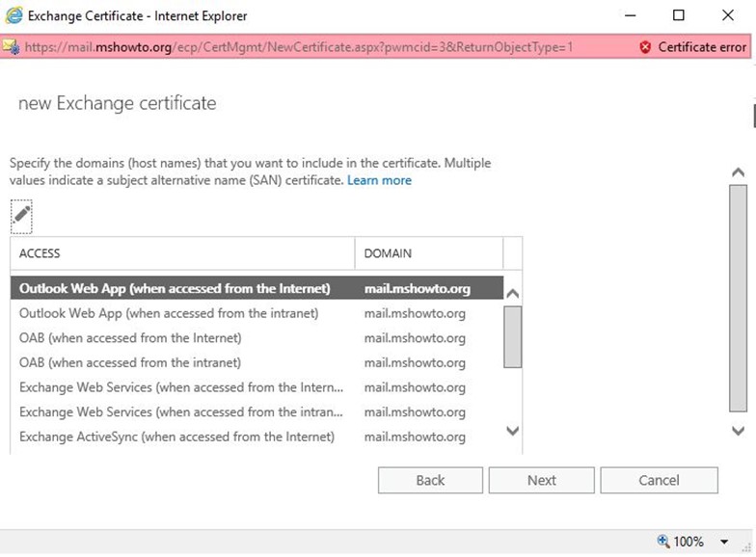Click the page scroll down chevron

pos(739,430)
